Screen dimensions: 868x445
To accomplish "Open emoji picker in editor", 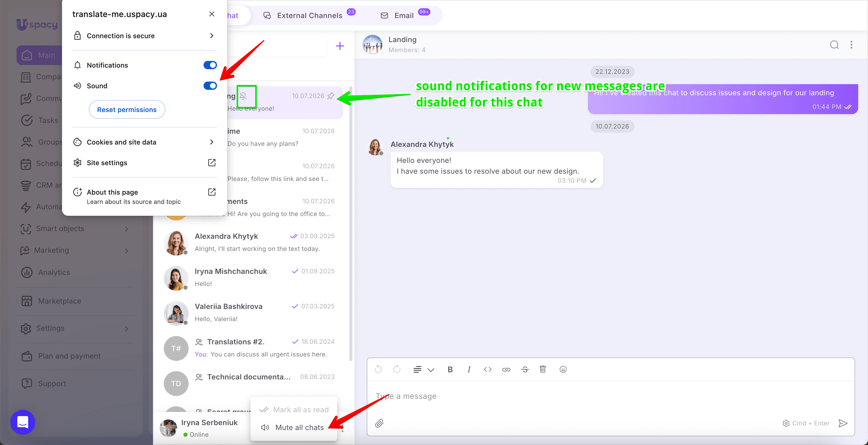I will [563, 369].
